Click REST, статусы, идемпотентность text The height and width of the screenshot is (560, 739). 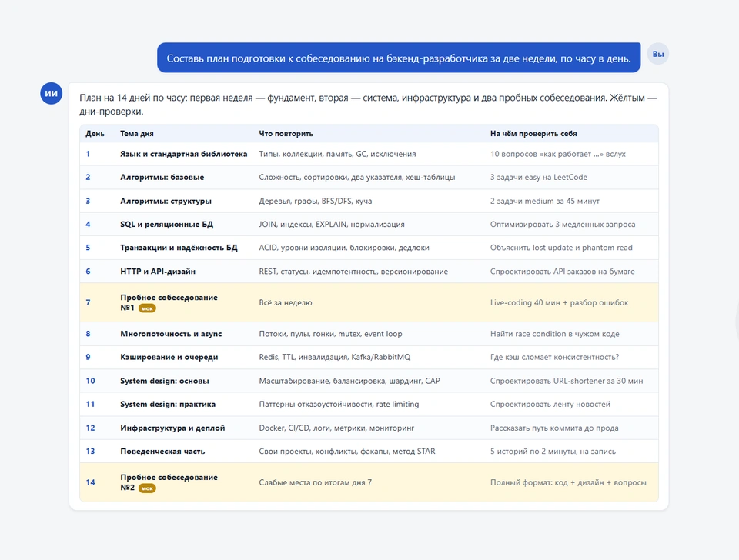tap(353, 272)
